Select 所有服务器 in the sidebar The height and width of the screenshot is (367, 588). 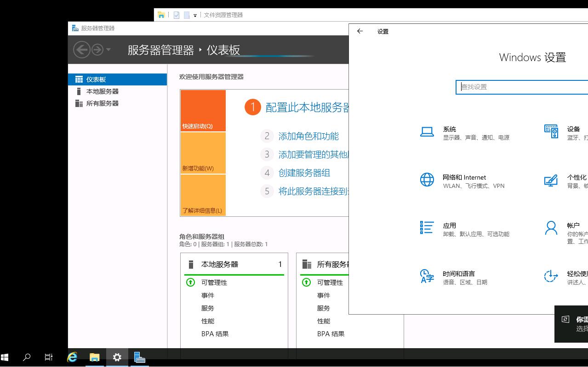click(x=117, y=103)
